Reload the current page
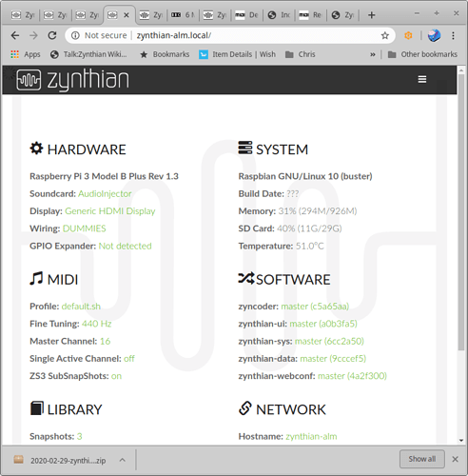The width and height of the screenshot is (468, 476). point(52,35)
